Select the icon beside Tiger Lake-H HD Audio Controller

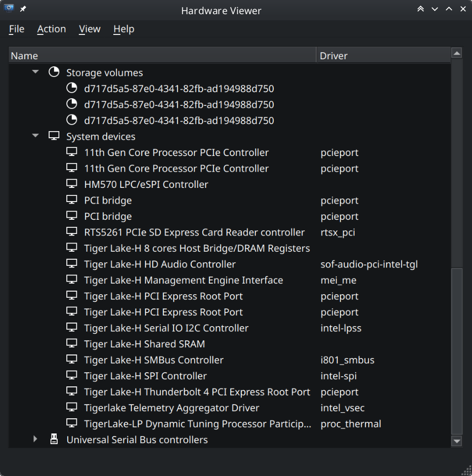point(71,263)
